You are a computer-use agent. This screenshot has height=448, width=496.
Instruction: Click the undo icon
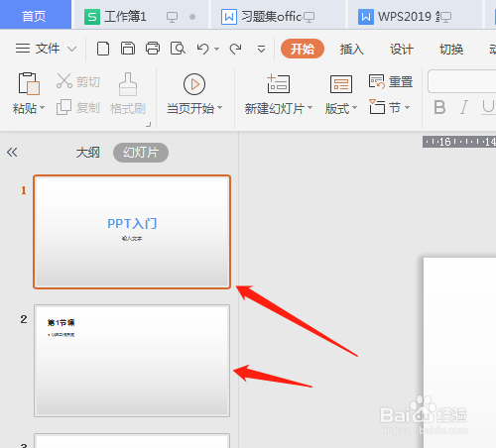(x=203, y=49)
